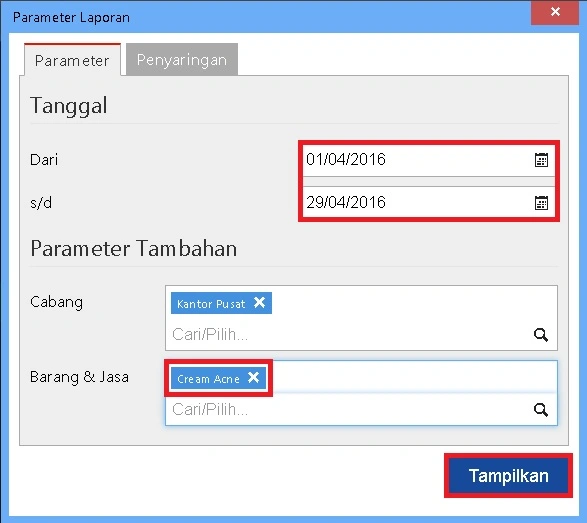This screenshot has height=523, width=587.
Task: Select the Kantor Pusat tag label
Action: click(x=211, y=304)
